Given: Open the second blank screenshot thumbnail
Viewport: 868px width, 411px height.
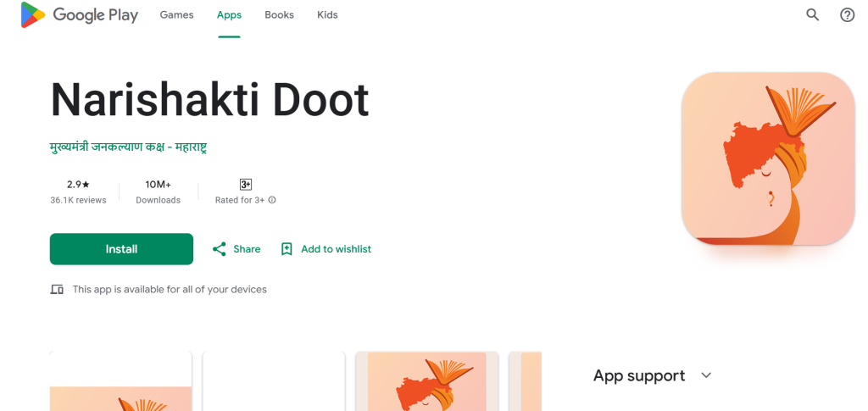Looking at the screenshot, I should [274, 381].
